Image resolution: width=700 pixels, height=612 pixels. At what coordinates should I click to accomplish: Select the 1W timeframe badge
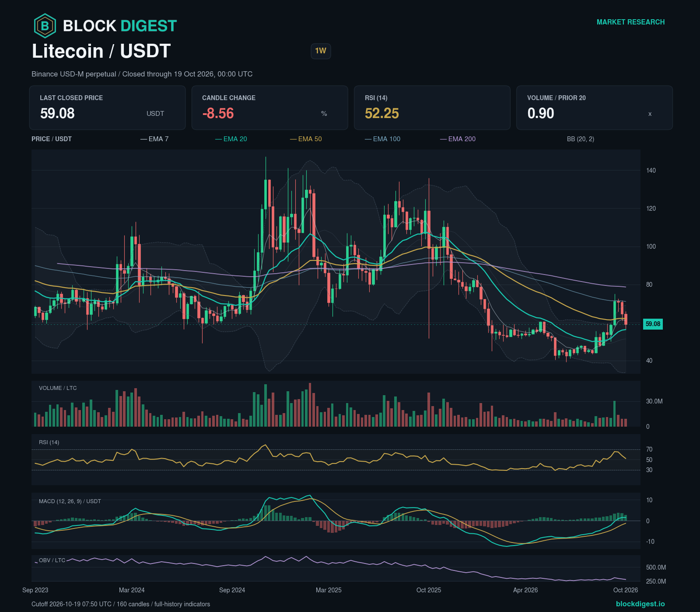(x=321, y=51)
